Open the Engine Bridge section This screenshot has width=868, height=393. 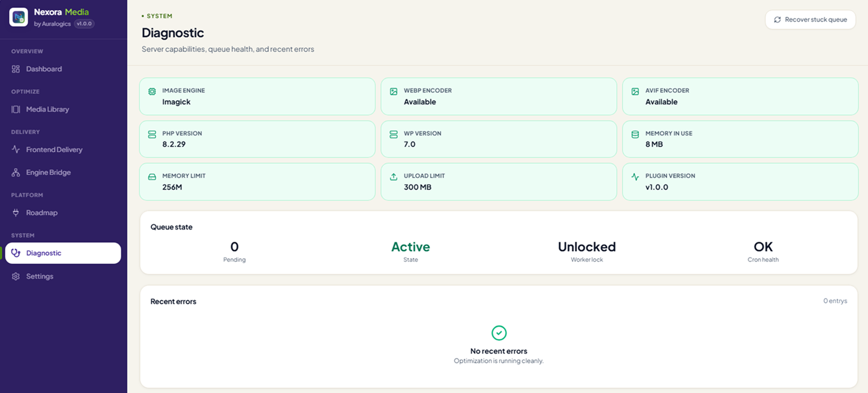tap(63, 172)
